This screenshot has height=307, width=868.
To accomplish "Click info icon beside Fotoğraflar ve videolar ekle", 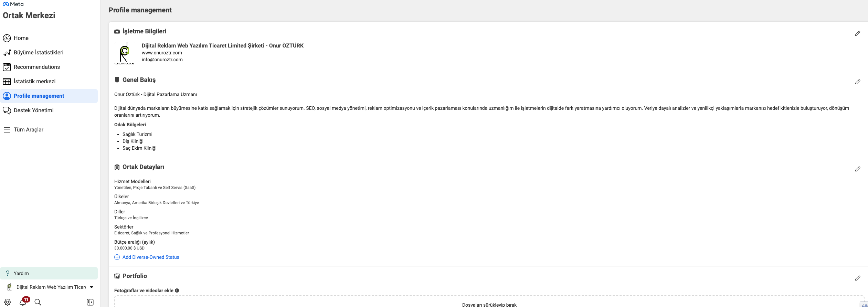I will 177,290.
